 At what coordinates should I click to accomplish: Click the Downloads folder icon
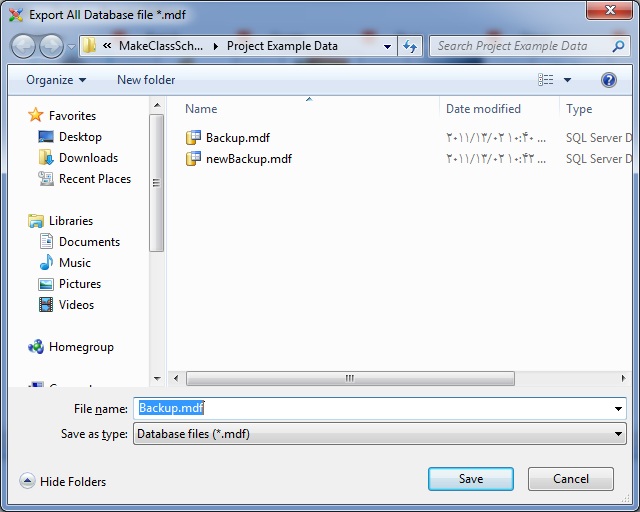point(46,158)
